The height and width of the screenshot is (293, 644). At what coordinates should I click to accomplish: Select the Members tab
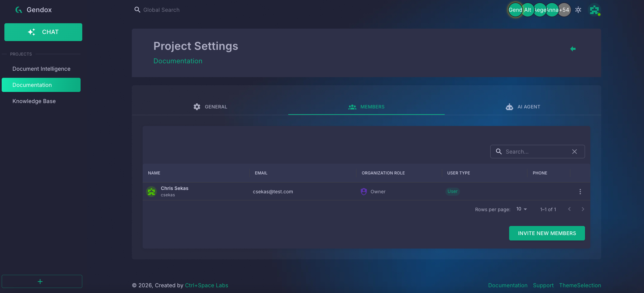(x=367, y=107)
